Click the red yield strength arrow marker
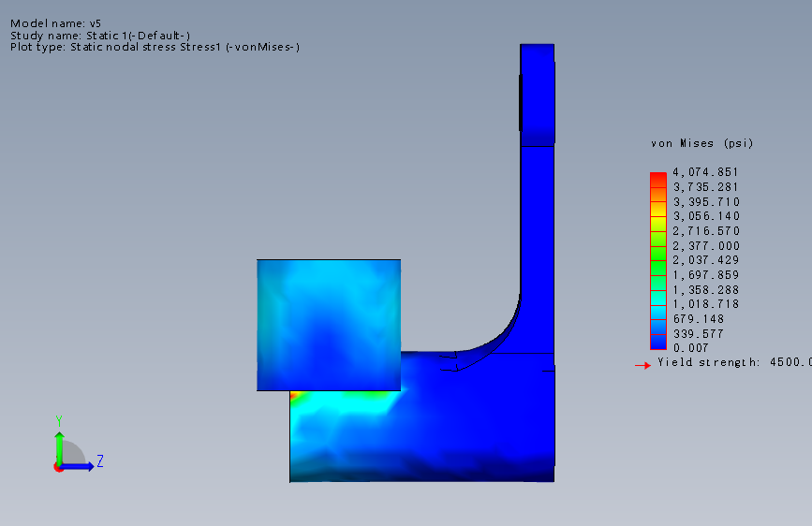The height and width of the screenshot is (526, 812). coord(642,366)
